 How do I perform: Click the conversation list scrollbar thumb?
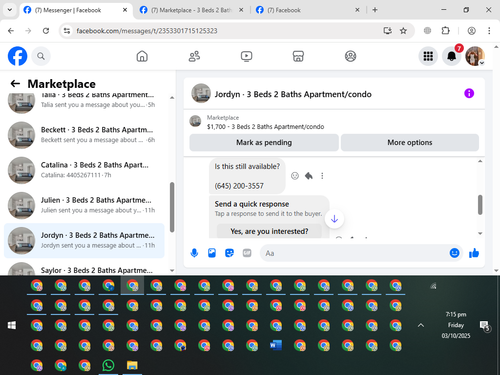(x=172, y=207)
